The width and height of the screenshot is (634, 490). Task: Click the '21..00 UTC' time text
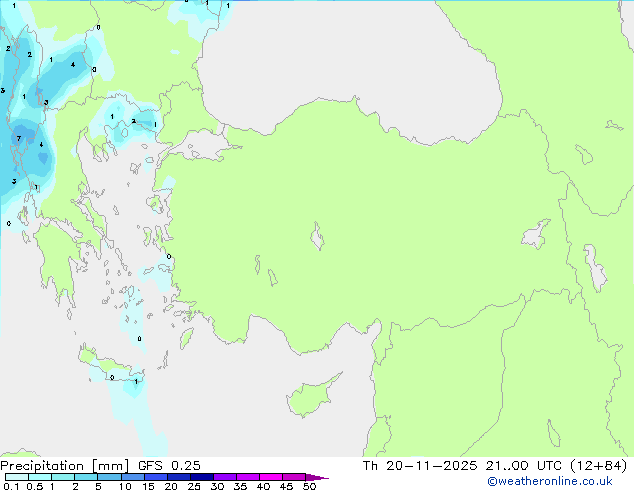[x=524, y=466]
